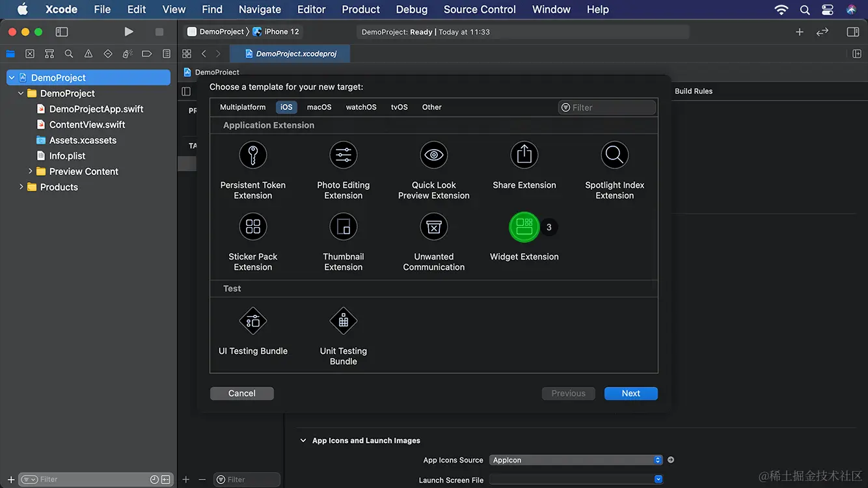
Task: Open the Breakpoint navigator
Action: 147,54
